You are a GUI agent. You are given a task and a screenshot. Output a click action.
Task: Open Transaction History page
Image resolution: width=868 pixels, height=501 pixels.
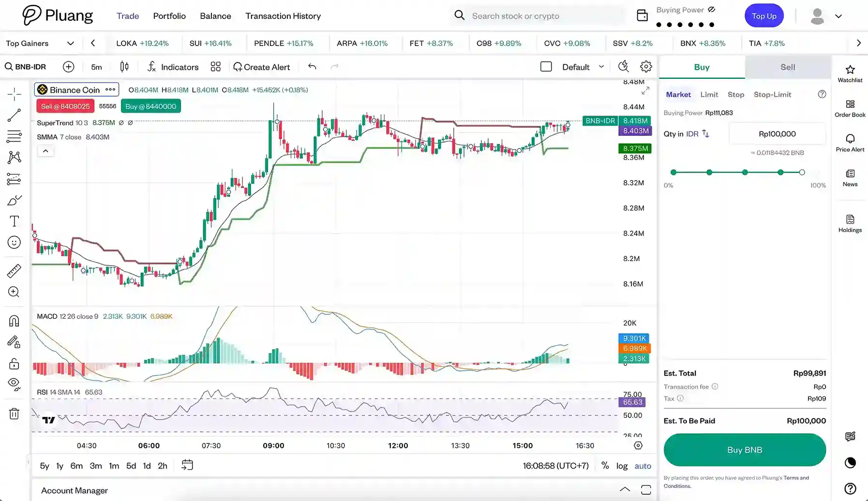283,16
